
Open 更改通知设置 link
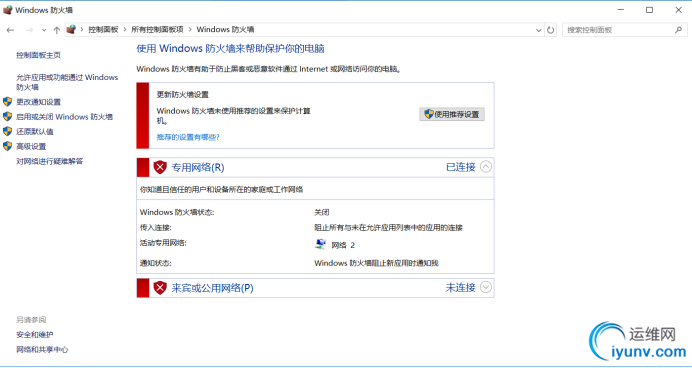[38, 102]
